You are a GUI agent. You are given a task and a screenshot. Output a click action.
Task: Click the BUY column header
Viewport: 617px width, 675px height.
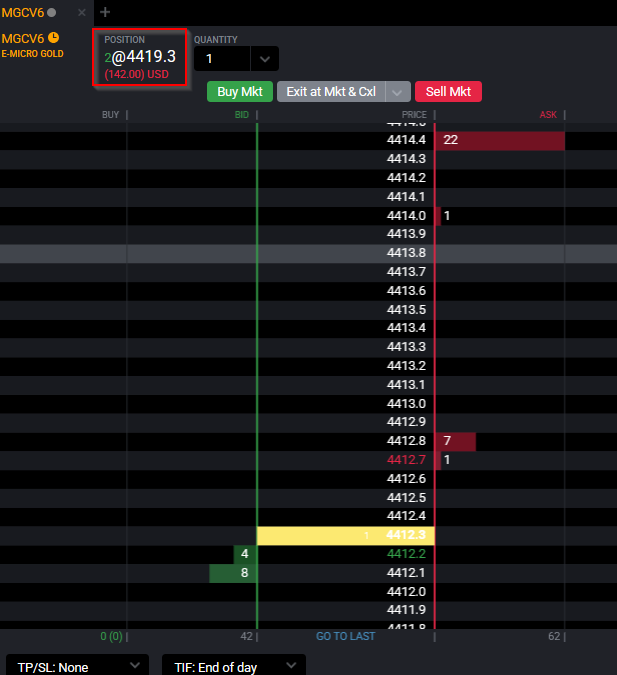point(110,115)
